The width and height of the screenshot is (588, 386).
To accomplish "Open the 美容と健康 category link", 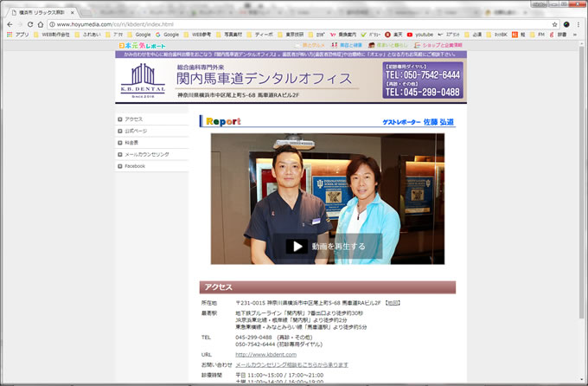I will [x=347, y=45].
